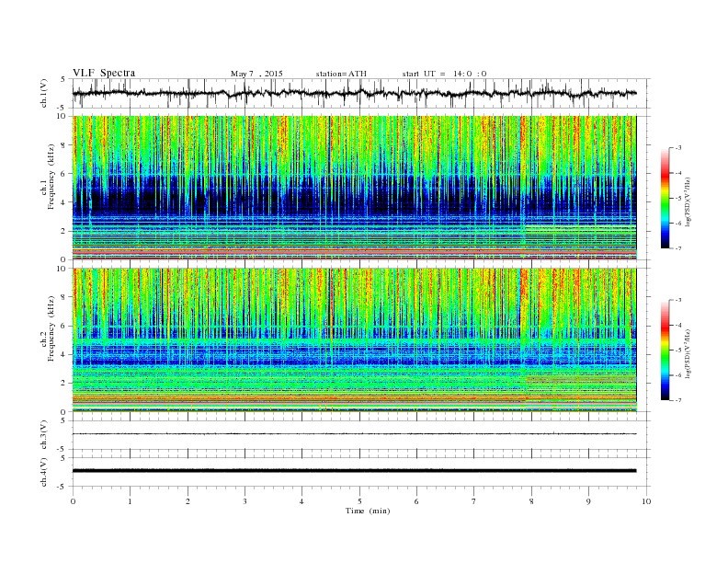Screen dimensions: 728x563
Task: Click the "station=ATH" header text
Action: coord(341,74)
